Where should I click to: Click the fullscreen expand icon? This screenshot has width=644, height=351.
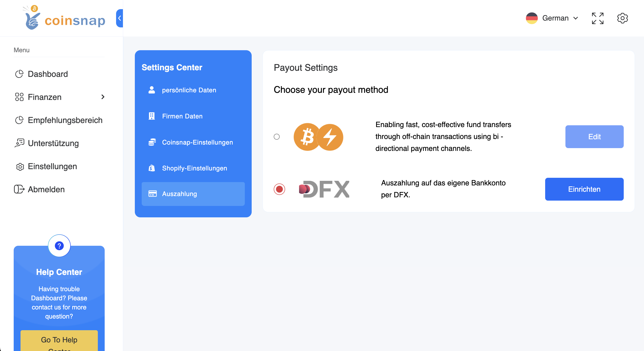(598, 18)
